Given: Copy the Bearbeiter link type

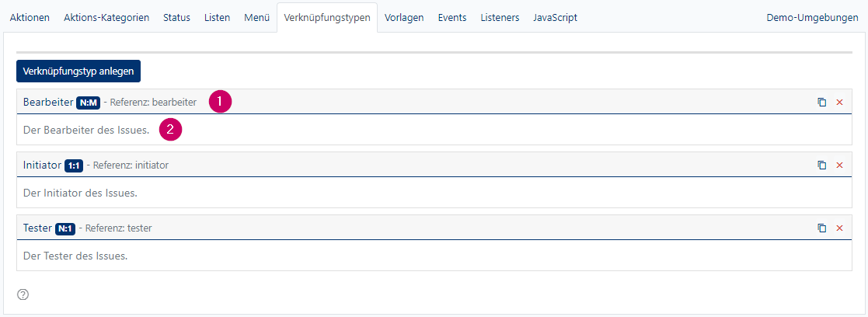Looking at the screenshot, I should (x=822, y=103).
